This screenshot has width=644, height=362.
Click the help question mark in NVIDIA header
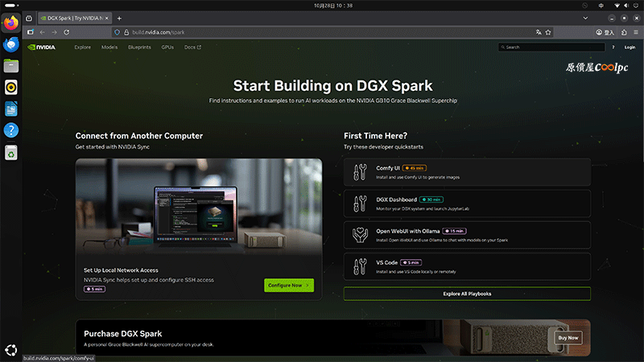[613, 47]
